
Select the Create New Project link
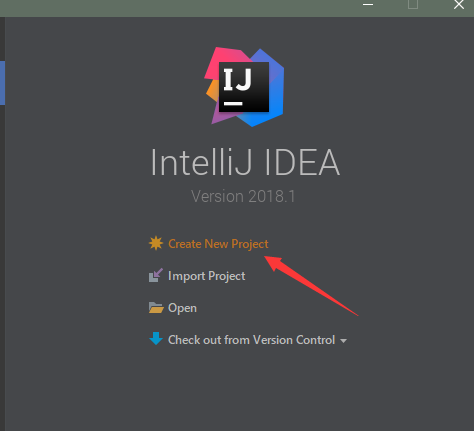click(x=218, y=244)
